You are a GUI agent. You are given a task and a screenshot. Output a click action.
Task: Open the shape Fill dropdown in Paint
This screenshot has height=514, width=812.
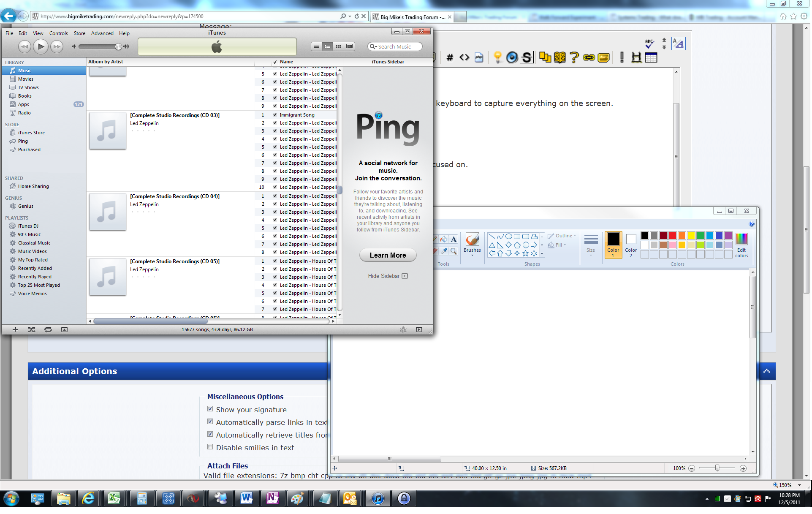pyautogui.click(x=557, y=245)
